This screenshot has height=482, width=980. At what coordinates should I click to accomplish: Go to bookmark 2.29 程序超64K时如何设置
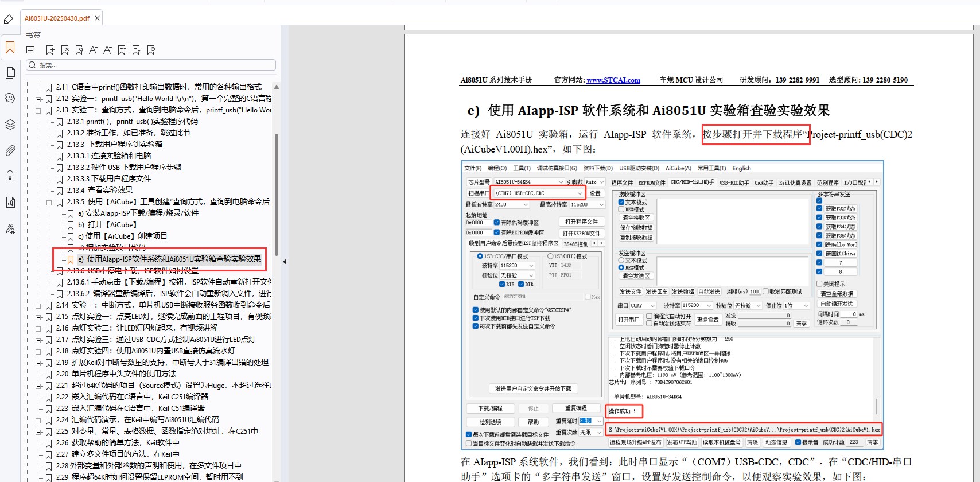(x=150, y=477)
